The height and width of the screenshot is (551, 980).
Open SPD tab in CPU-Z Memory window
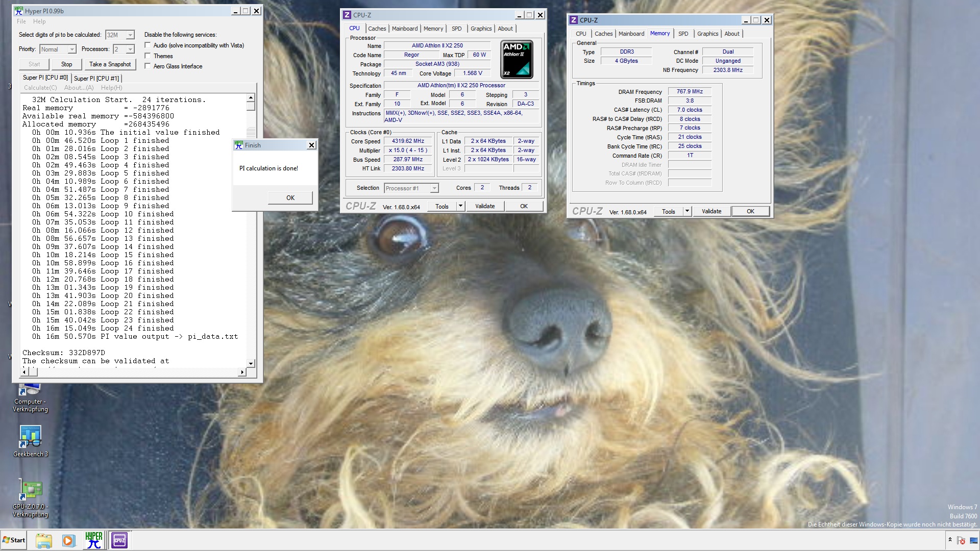point(683,34)
